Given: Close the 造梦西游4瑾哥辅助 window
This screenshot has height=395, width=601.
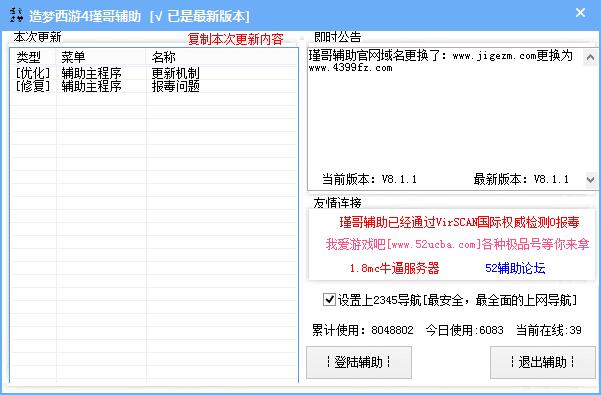Looking at the screenshot, I should coord(580,13).
